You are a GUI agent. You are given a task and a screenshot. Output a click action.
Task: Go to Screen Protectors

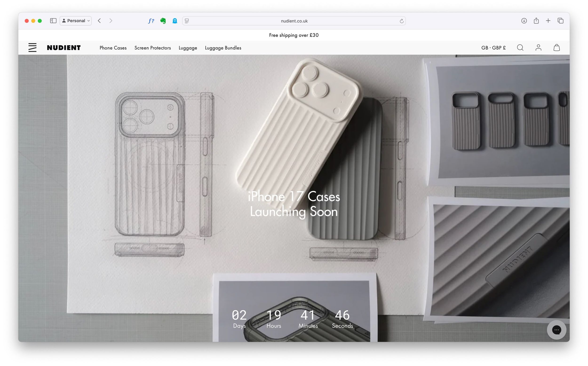click(153, 48)
